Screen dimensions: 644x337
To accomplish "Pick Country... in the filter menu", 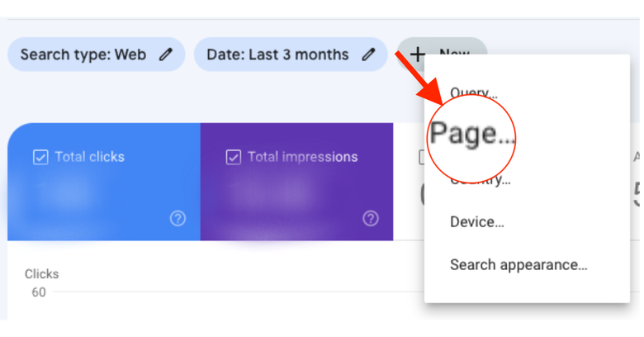I will [481, 179].
